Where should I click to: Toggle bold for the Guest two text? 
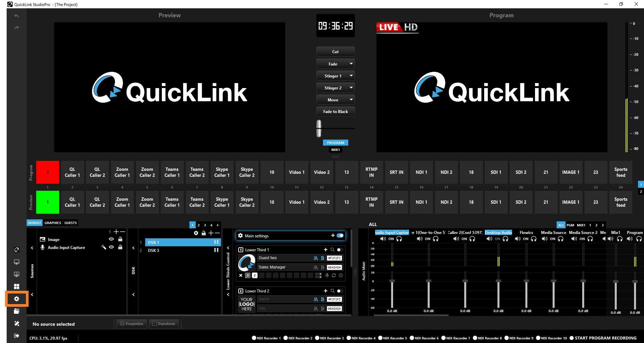[322, 258]
